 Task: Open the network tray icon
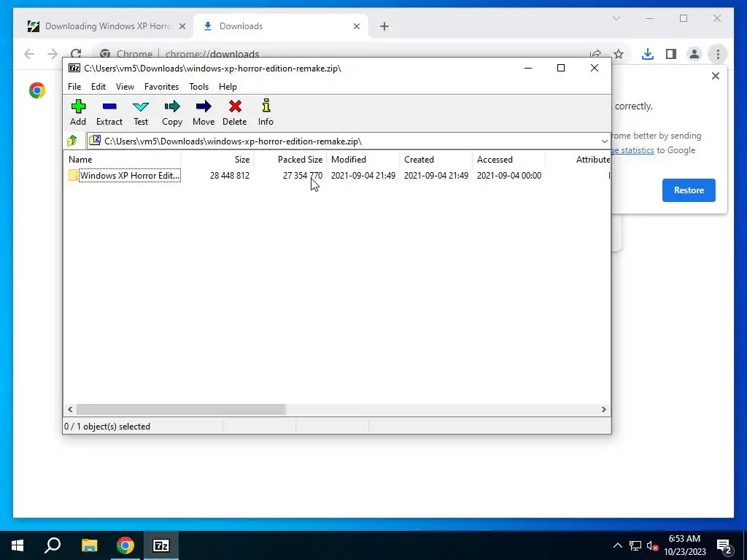[635, 545]
